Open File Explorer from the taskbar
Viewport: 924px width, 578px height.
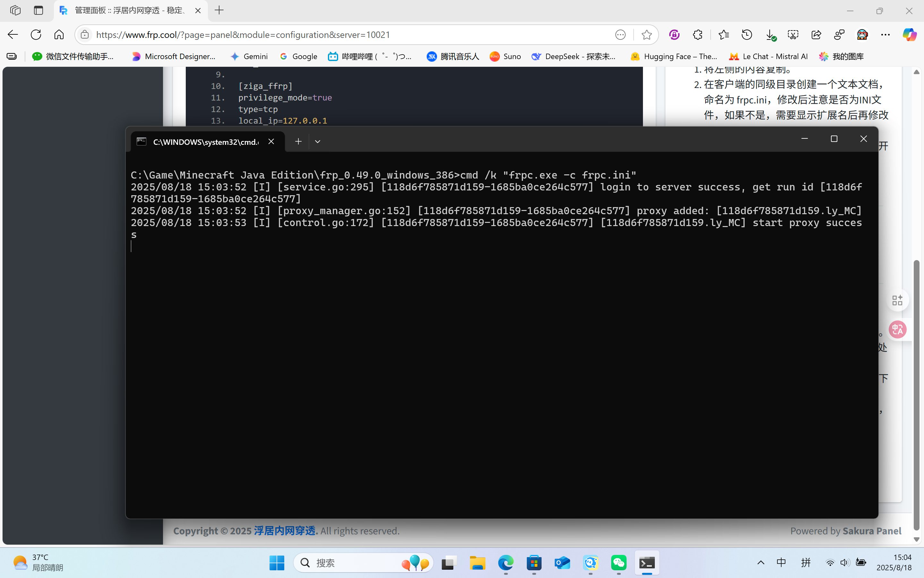477,563
